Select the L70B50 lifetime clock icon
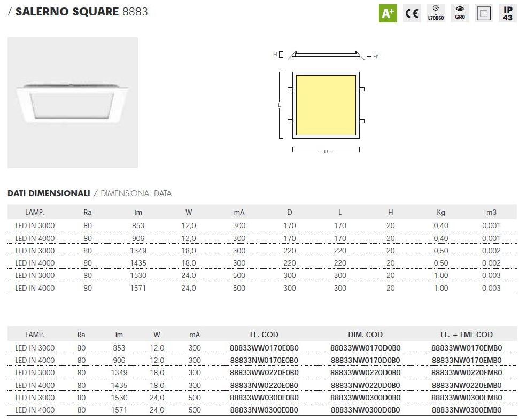 [x=436, y=13]
